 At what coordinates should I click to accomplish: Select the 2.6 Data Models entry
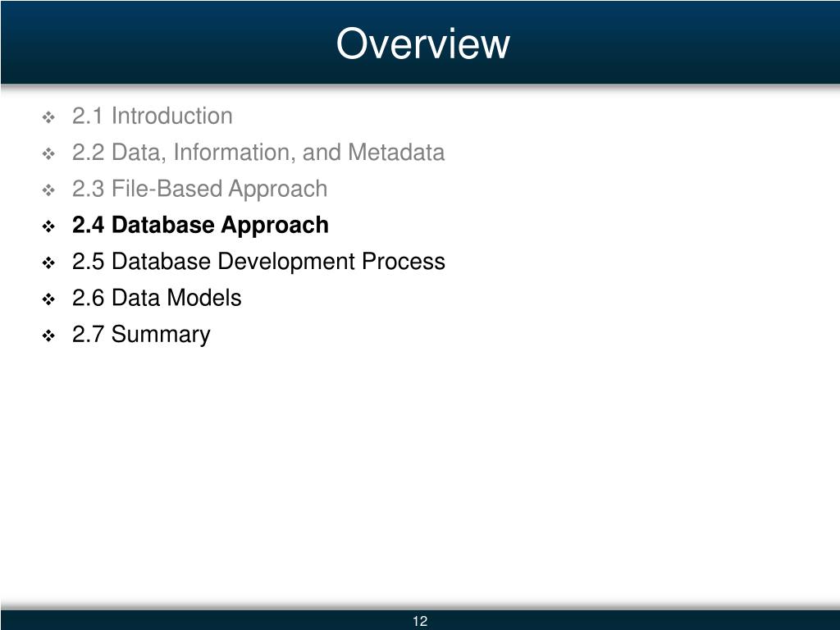pos(157,298)
